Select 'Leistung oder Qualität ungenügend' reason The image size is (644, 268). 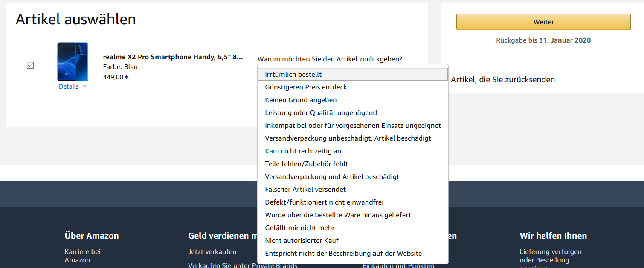click(x=353, y=112)
